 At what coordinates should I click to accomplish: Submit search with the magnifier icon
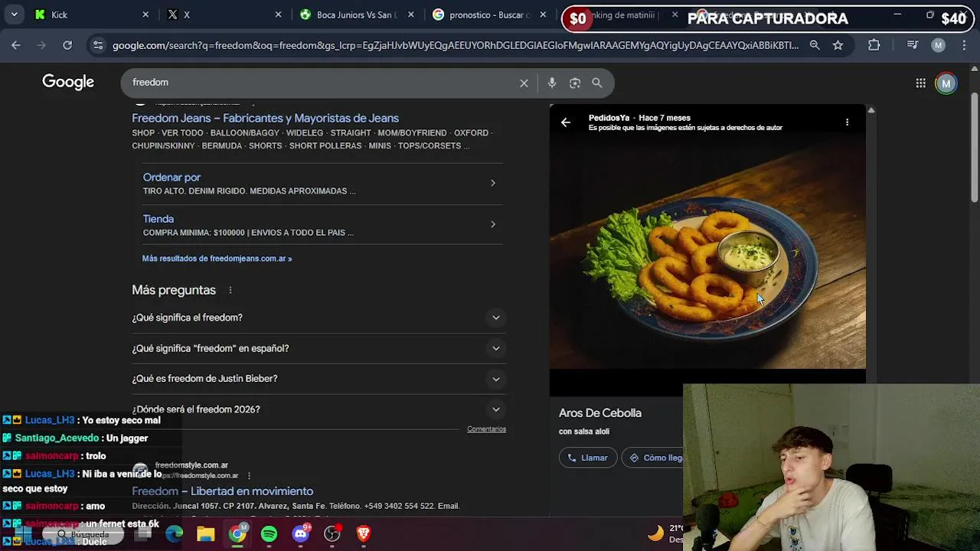[597, 83]
